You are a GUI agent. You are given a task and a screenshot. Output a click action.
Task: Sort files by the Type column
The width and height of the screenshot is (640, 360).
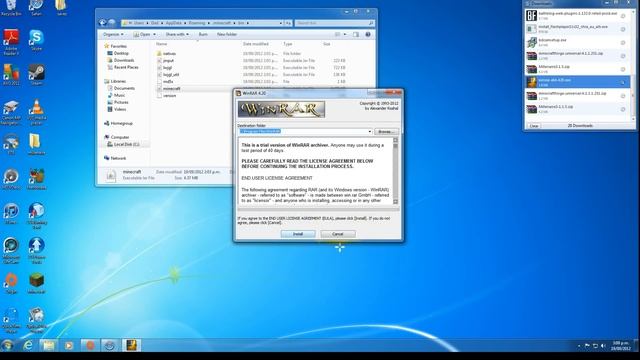[x=288, y=44]
